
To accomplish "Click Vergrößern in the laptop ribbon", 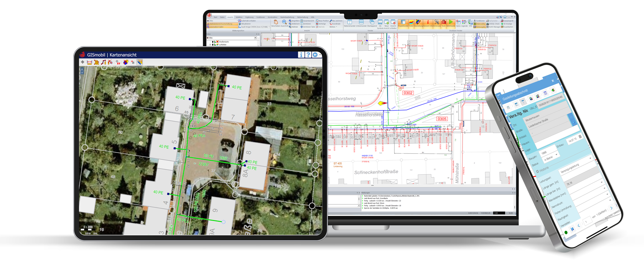I will coord(294,21).
